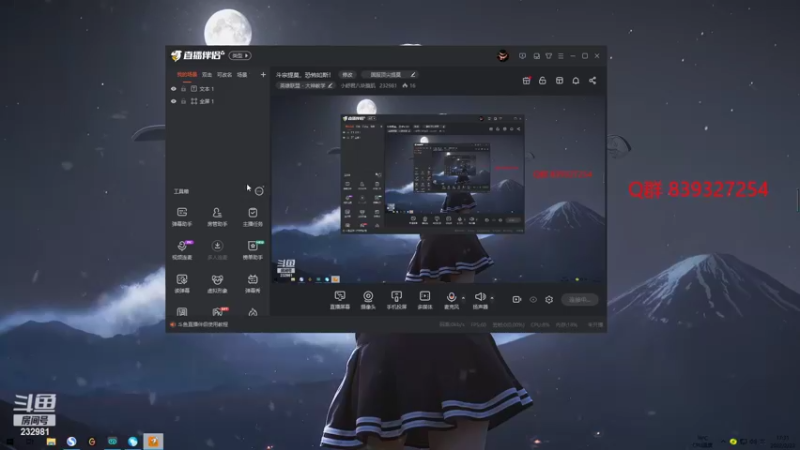800x450 pixels.
Task: Hide the 全屏 1 source with eye icon
Action: pyautogui.click(x=173, y=101)
